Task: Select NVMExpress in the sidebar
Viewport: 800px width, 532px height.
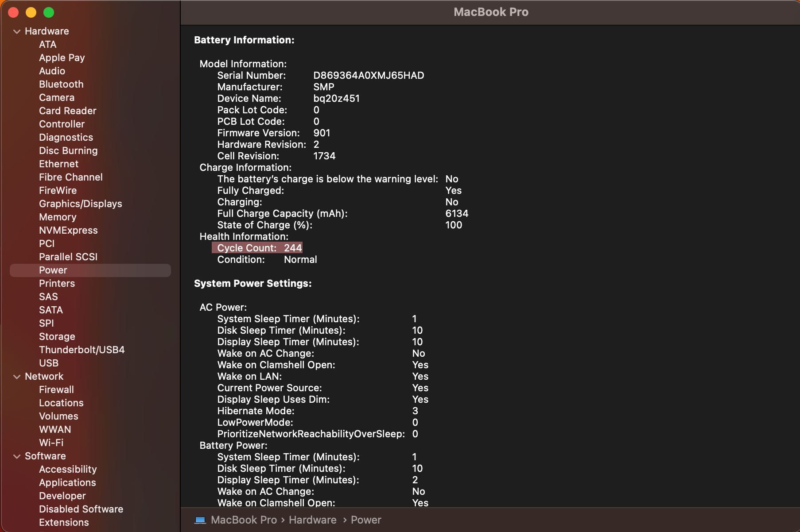Action: pyautogui.click(x=68, y=230)
